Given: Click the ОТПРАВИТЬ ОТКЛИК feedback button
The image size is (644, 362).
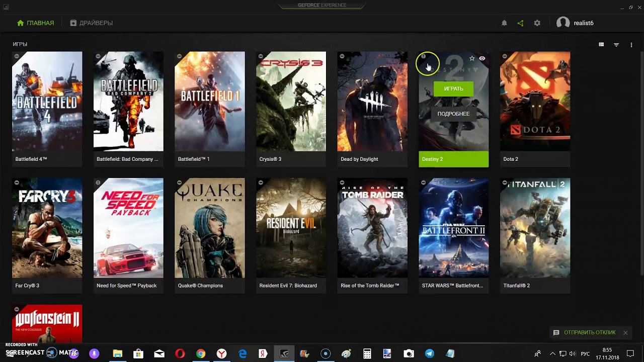Looking at the screenshot, I should pyautogui.click(x=584, y=332).
